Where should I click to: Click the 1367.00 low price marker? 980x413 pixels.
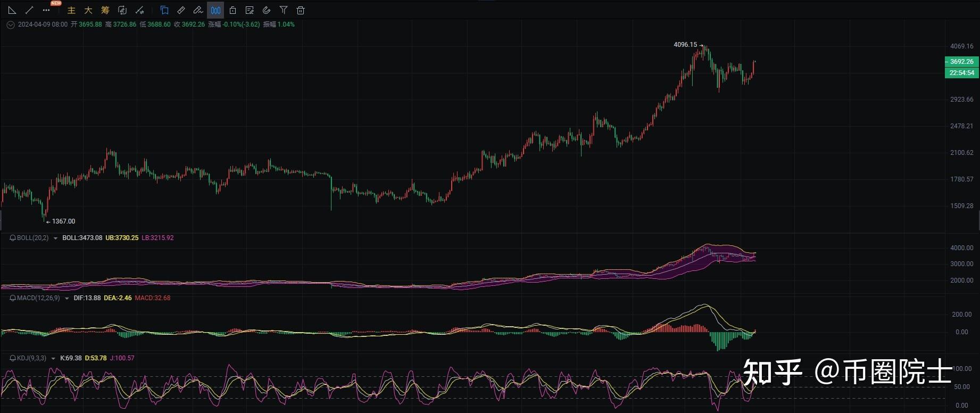pos(63,221)
